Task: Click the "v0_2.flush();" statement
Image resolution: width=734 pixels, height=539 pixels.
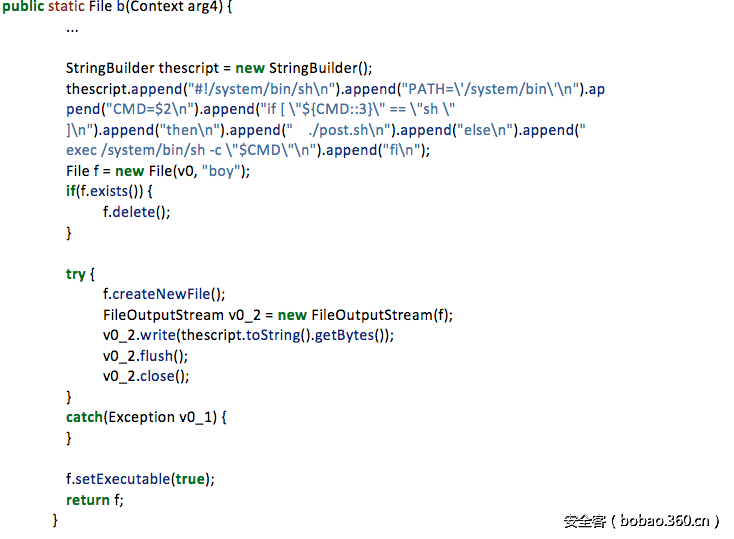Action: point(145,356)
